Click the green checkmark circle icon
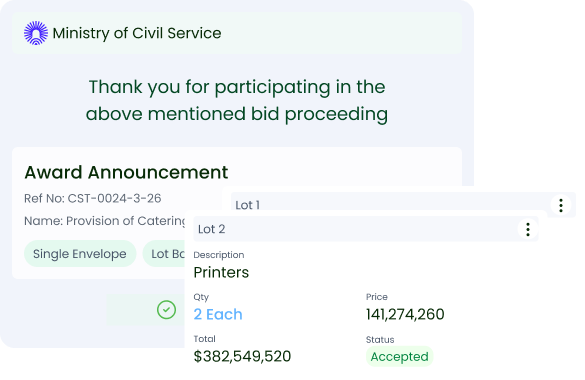 coord(166,310)
